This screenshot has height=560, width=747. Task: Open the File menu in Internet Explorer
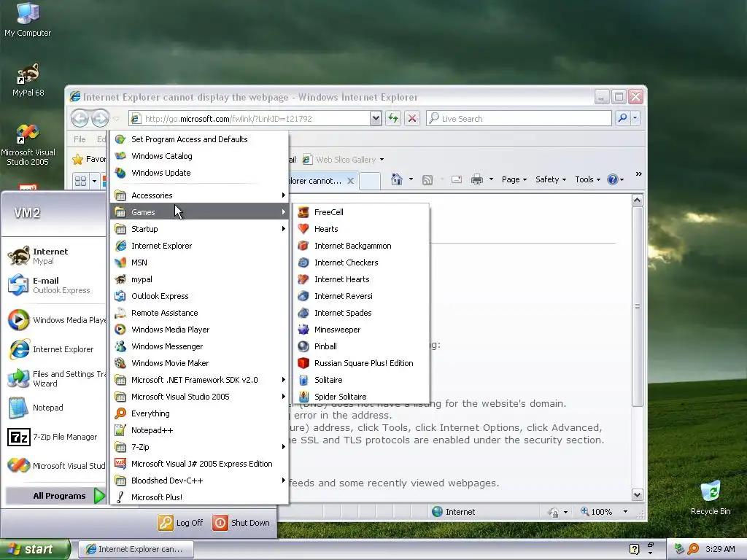coord(80,139)
